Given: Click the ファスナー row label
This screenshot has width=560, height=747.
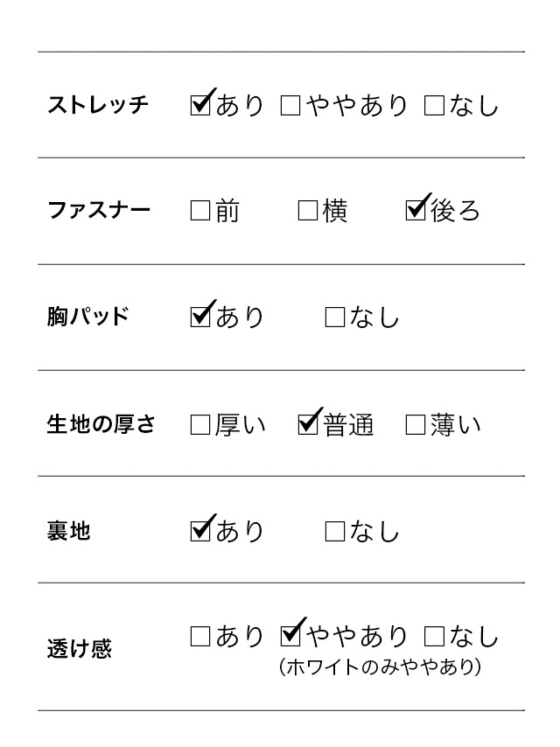Looking at the screenshot, I should pos(99,211).
